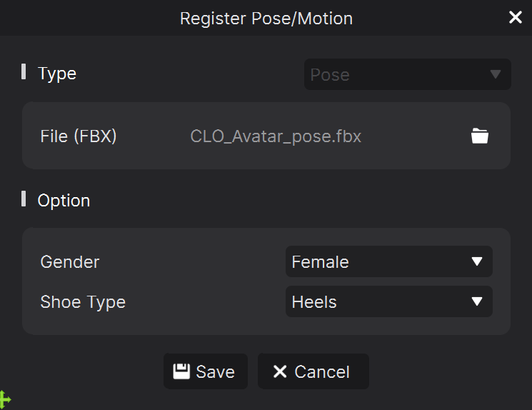Click the Type section marker bar
The image size is (532, 410).
[24, 71]
